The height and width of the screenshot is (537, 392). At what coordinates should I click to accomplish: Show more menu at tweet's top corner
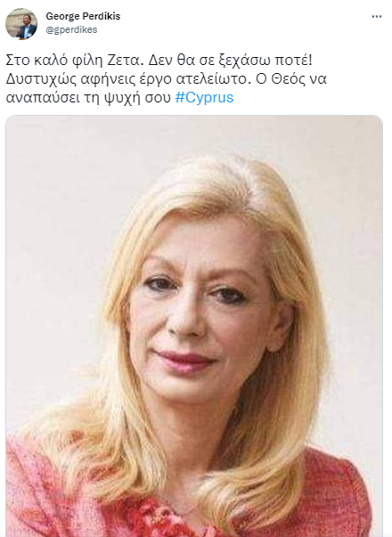click(377, 17)
